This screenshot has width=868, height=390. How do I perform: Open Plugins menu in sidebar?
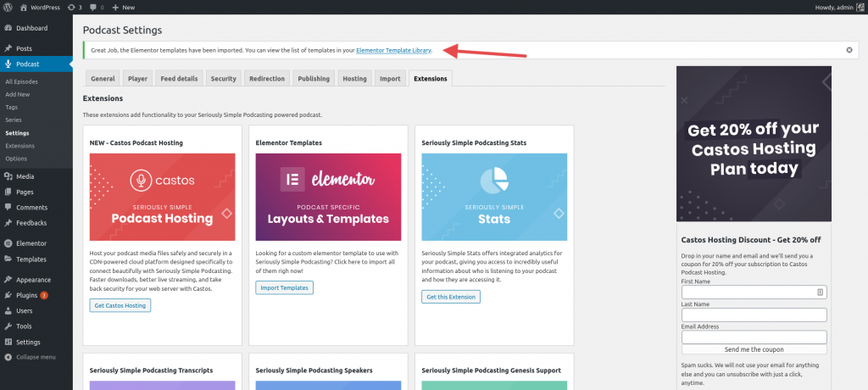point(27,295)
